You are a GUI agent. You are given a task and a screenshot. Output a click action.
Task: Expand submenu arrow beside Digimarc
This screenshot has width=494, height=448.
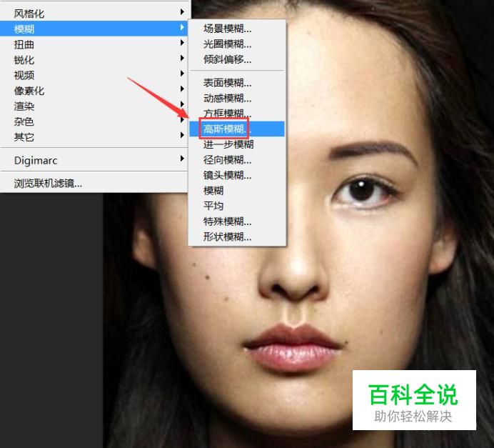pyautogui.click(x=182, y=159)
